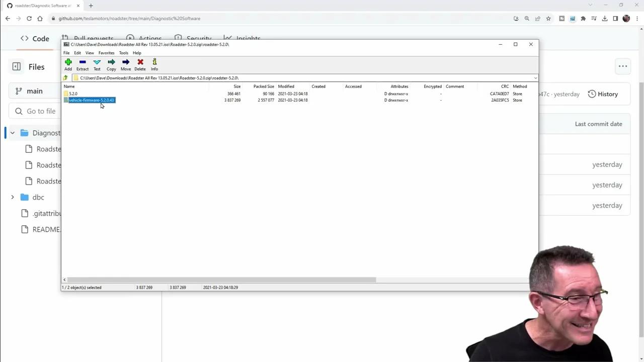
Task: Select the vehicle-firmware-5.2.0.43 file row
Action: pyautogui.click(x=91, y=100)
